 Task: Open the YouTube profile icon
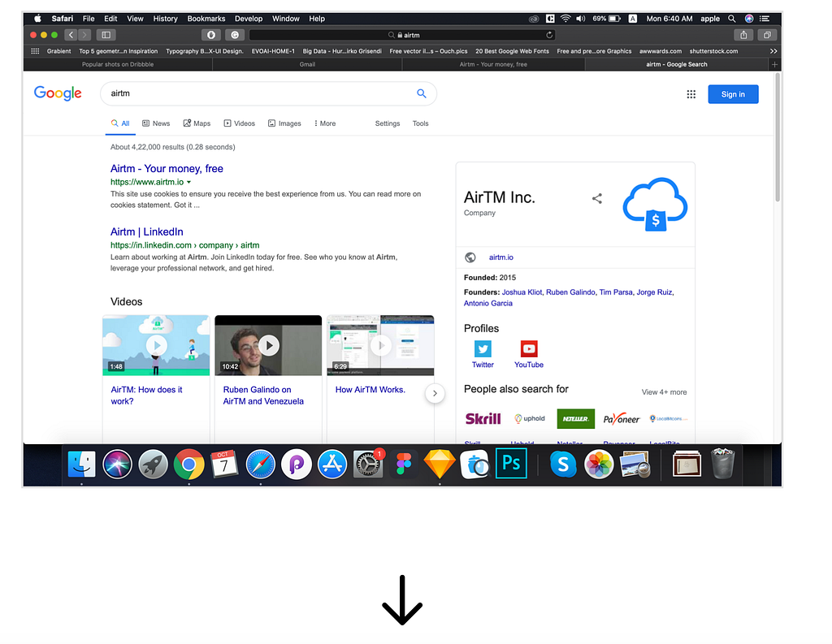pyautogui.click(x=528, y=349)
